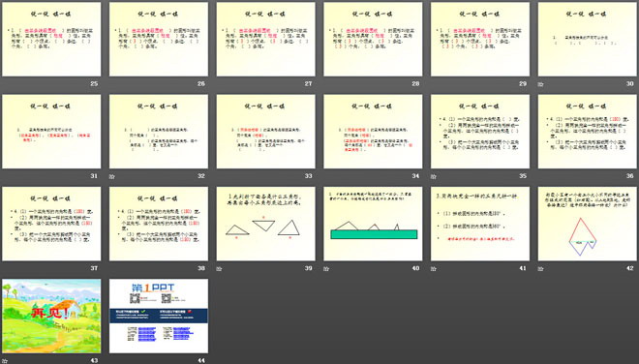639x364 pixels.
Task: Click slide number label 29
Action: click(523, 83)
